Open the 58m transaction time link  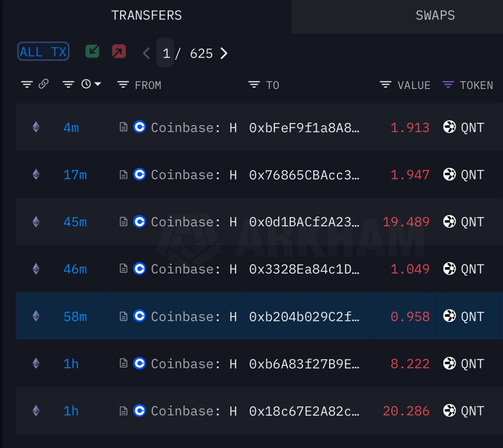75,316
